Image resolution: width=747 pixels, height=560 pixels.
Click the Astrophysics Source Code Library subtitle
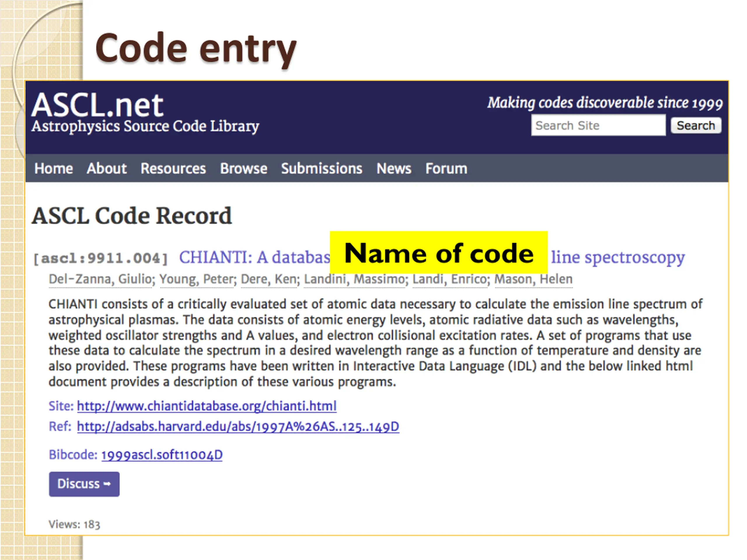tap(145, 127)
